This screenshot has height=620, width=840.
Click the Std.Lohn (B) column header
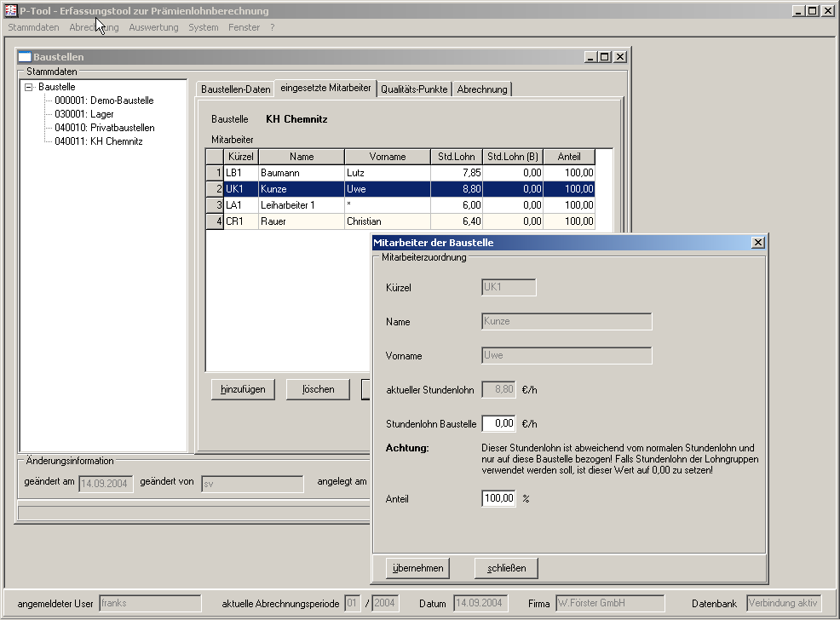click(513, 157)
